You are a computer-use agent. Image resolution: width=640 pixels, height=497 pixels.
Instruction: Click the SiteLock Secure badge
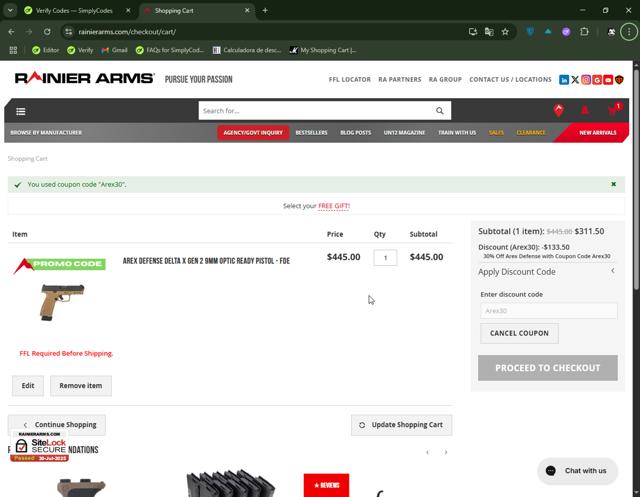pos(40,446)
